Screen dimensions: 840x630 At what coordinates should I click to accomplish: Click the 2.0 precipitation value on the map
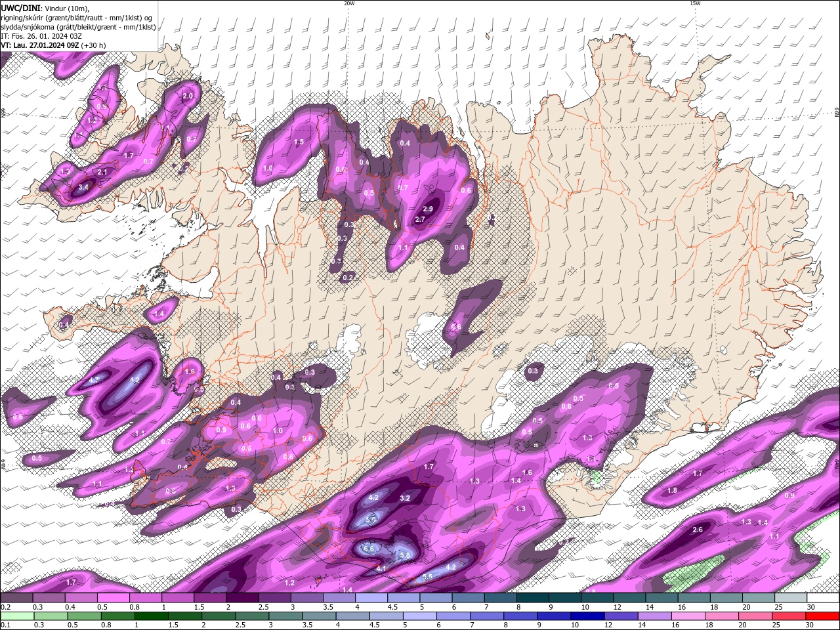[x=188, y=96]
